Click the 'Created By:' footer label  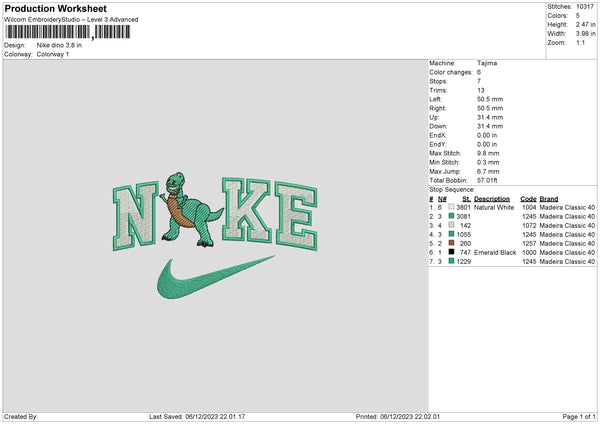tap(21, 416)
